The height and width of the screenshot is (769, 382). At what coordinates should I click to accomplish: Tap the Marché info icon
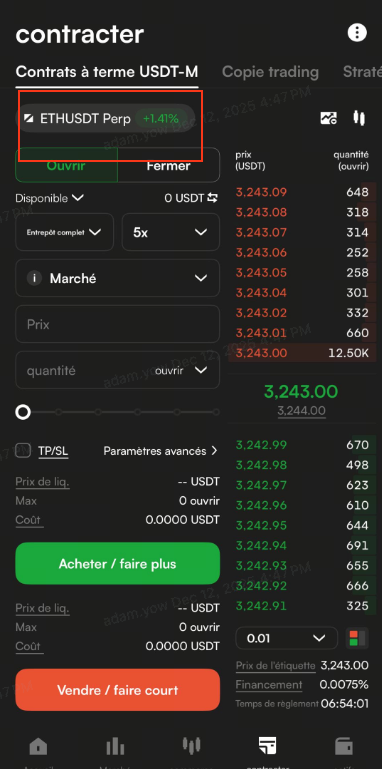point(34,279)
